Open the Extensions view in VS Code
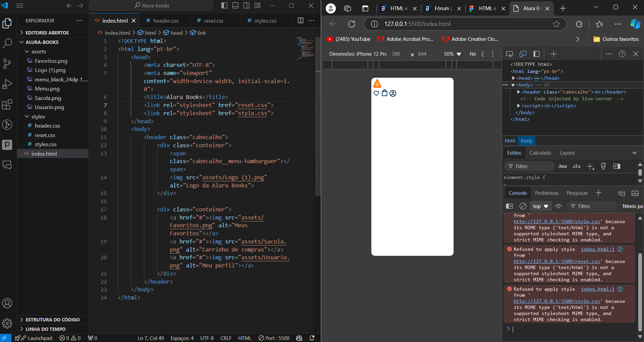 coord(7,104)
